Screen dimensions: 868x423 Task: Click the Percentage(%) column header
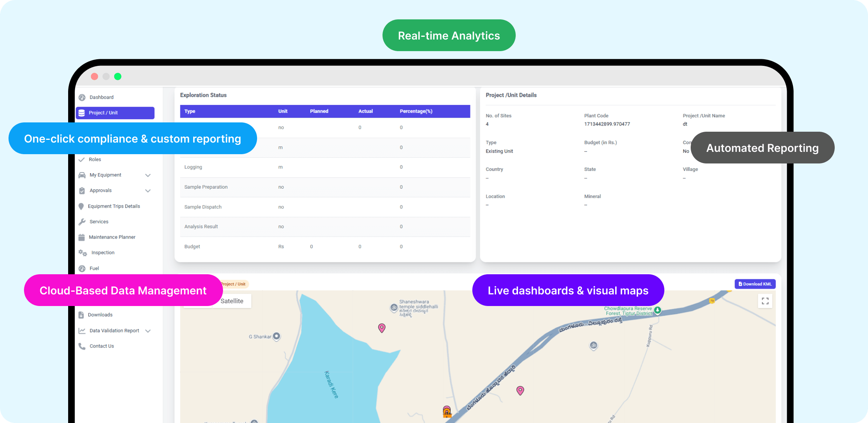pos(416,112)
